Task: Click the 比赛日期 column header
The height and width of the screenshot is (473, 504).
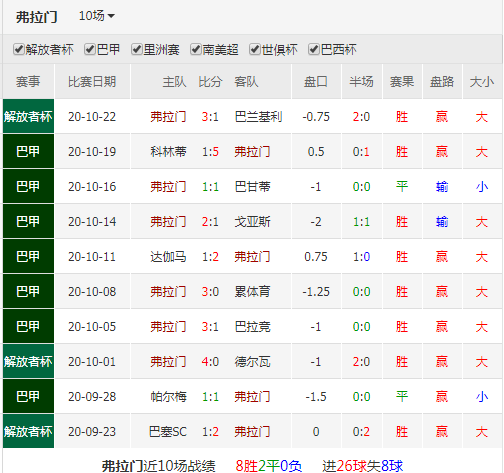Action: coord(92,82)
